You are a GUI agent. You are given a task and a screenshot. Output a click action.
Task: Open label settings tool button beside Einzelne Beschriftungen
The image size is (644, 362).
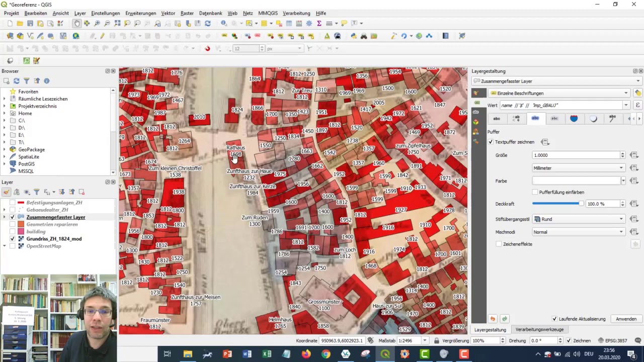tap(638, 93)
